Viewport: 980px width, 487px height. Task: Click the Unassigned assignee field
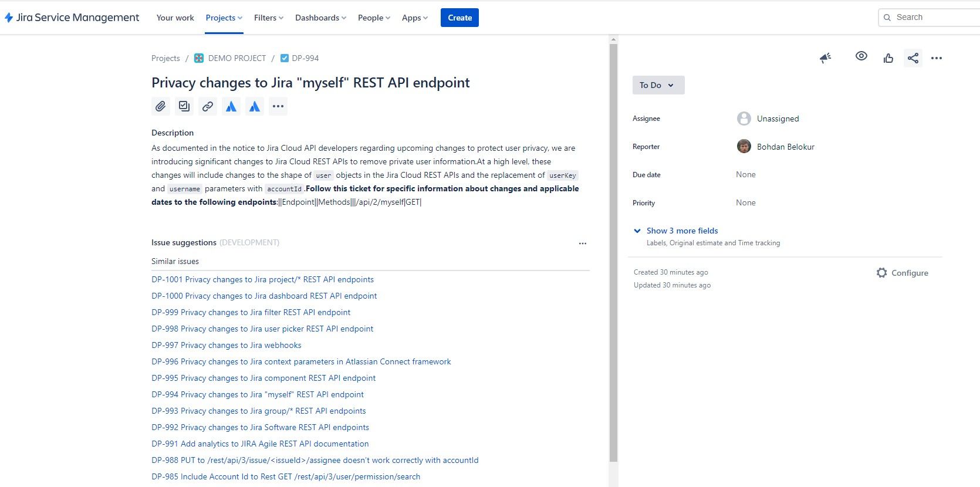point(778,119)
